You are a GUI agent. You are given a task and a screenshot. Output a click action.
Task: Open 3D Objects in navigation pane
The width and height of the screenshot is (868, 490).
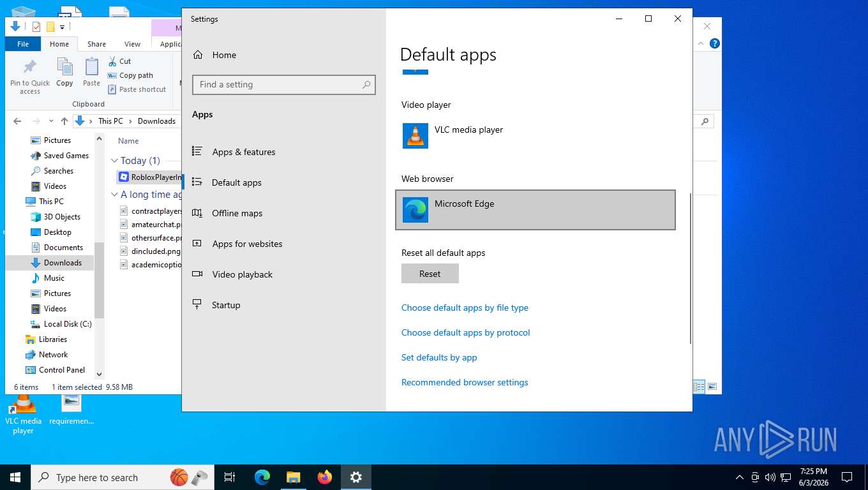click(x=56, y=217)
